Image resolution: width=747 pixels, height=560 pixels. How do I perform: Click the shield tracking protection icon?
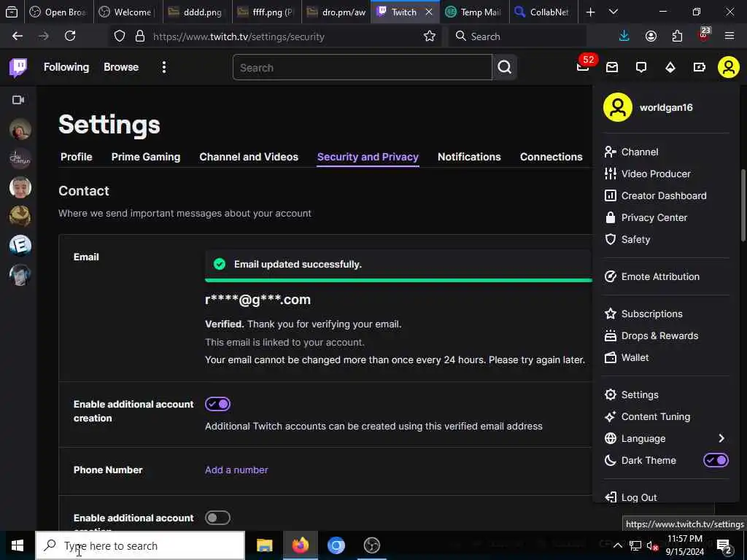(120, 36)
